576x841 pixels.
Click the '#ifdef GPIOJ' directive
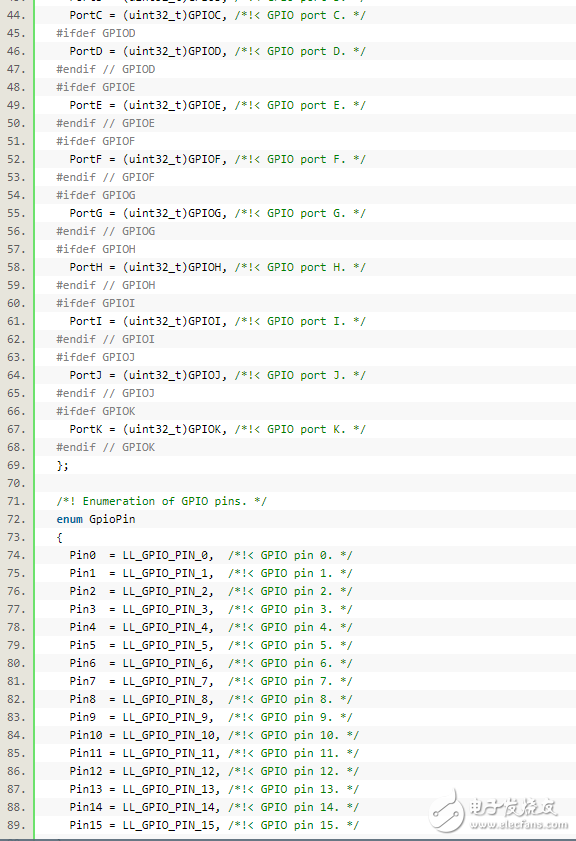tap(96, 357)
